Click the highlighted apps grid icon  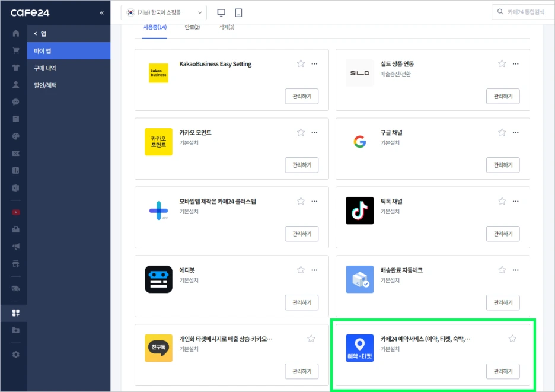point(15,313)
